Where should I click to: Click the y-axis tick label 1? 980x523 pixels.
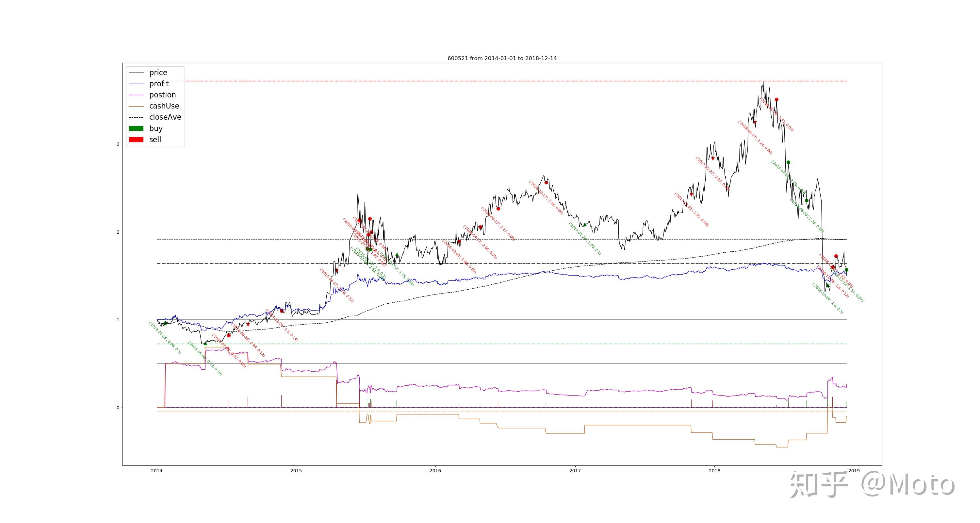pyautogui.click(x=118, y=320)
